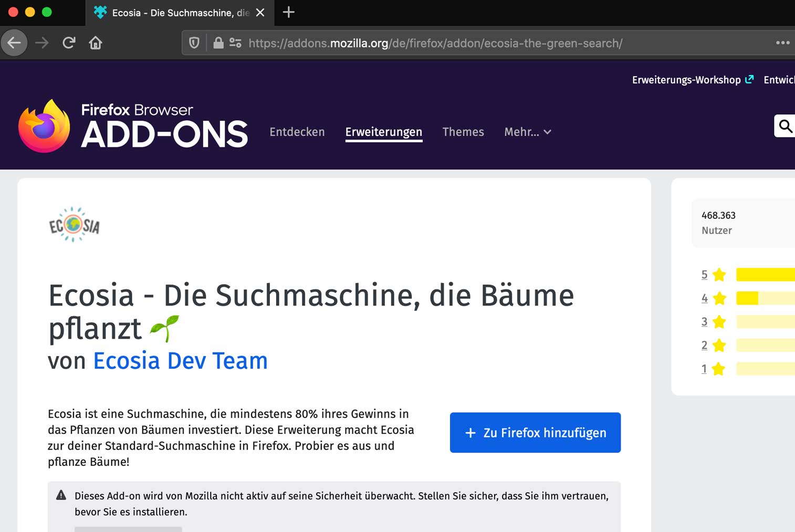
Task: Filter reviews by 1 star
Action: tap(704, 369)
